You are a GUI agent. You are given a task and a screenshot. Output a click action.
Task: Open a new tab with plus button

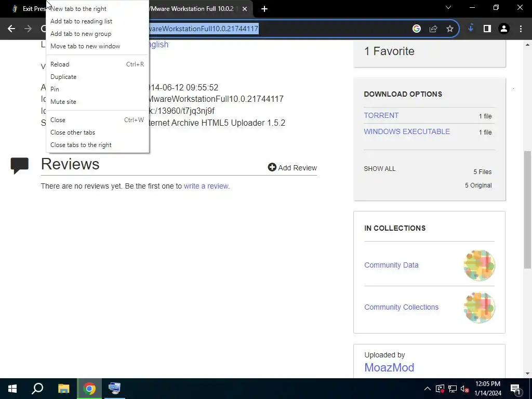[264, 9]
